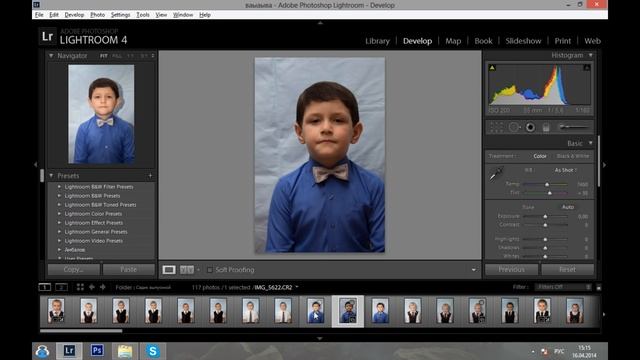
Task: Open the As Shot white balance dropdown
Action: (x=565, y=170)
